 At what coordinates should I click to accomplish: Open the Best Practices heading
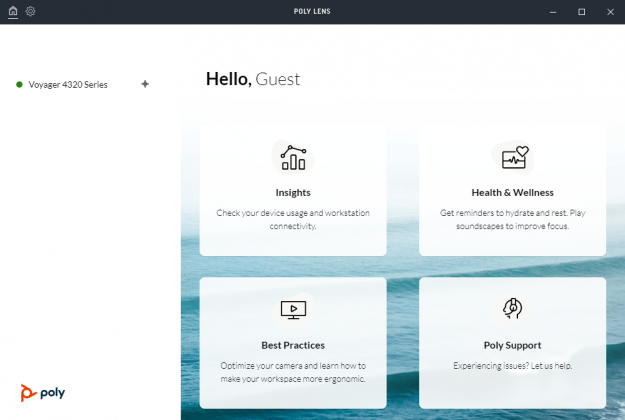(293, 345)
